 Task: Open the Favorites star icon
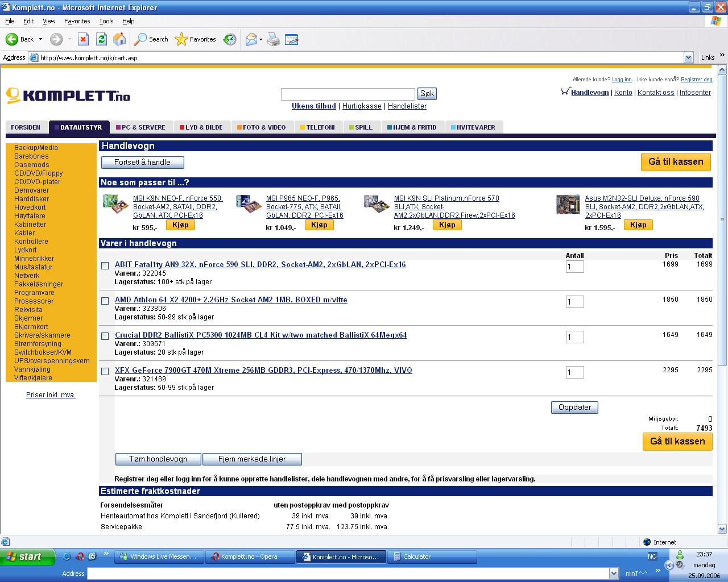coord(181,39)
